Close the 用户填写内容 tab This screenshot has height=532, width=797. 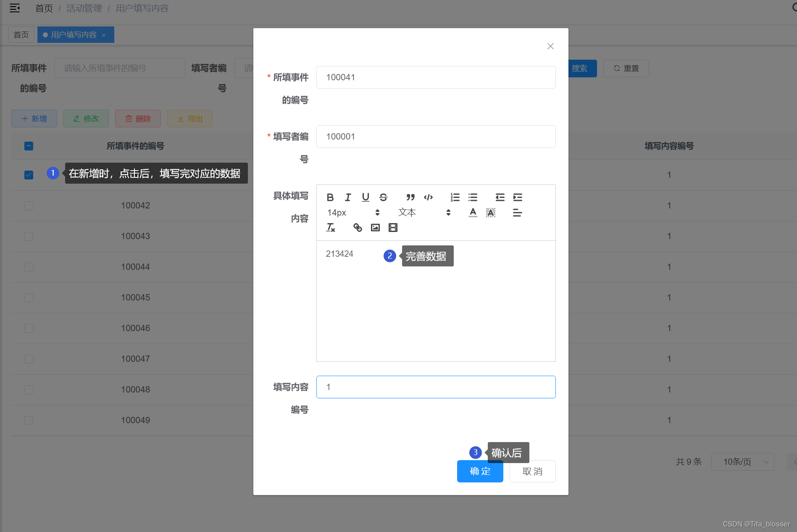(x=104, y=35)
